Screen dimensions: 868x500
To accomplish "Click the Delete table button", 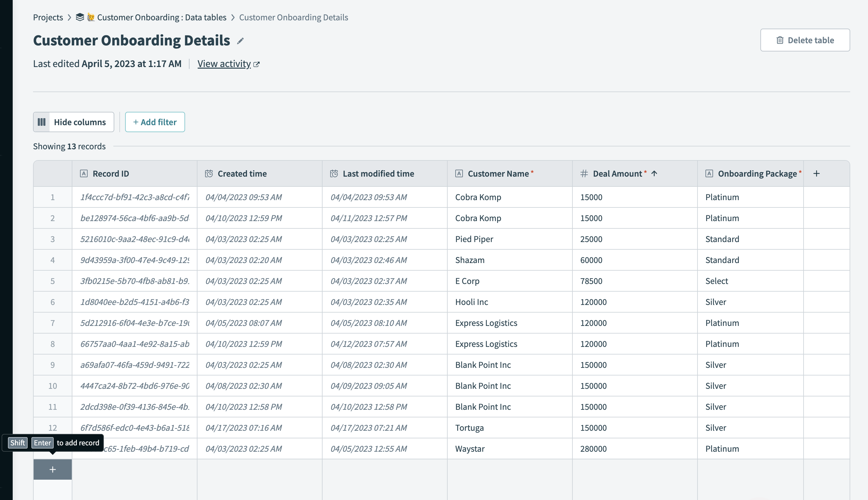I will (805, 40).
